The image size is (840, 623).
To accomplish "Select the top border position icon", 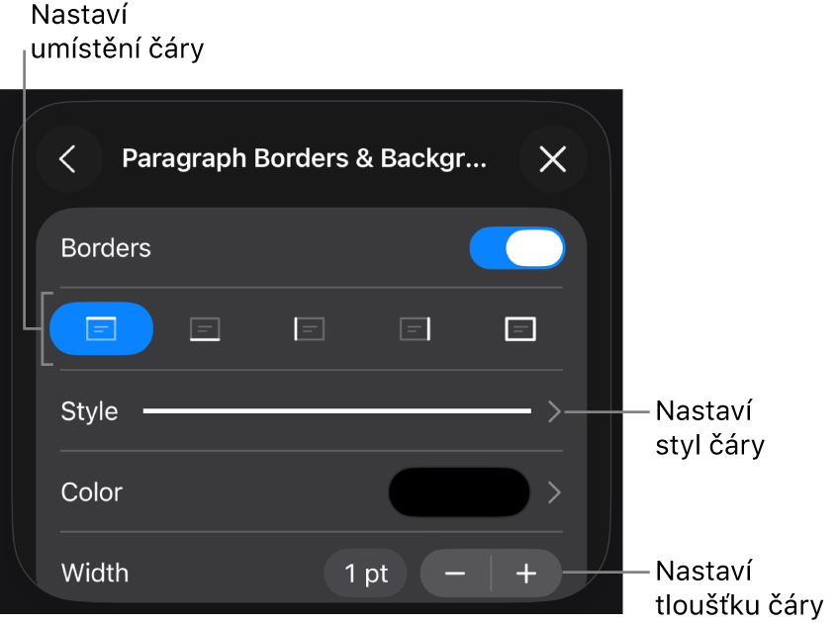I will tap(101, 328).
